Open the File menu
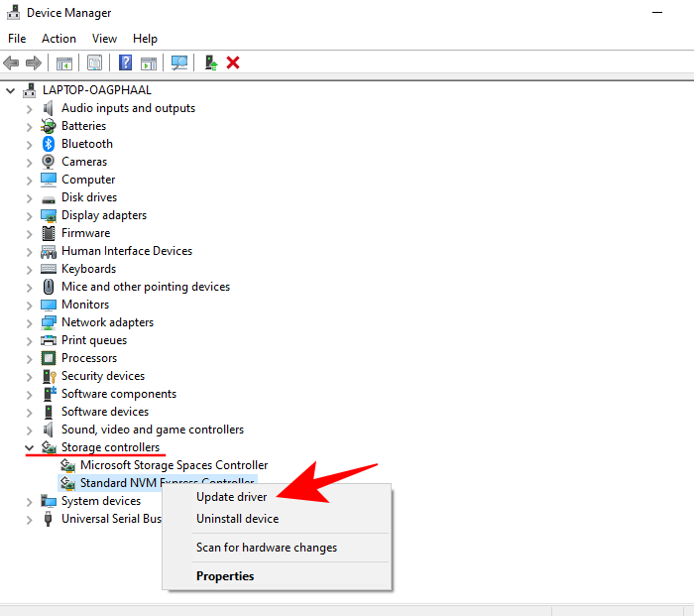Viewport: 694px width, 616px height. tap(17, 39)
